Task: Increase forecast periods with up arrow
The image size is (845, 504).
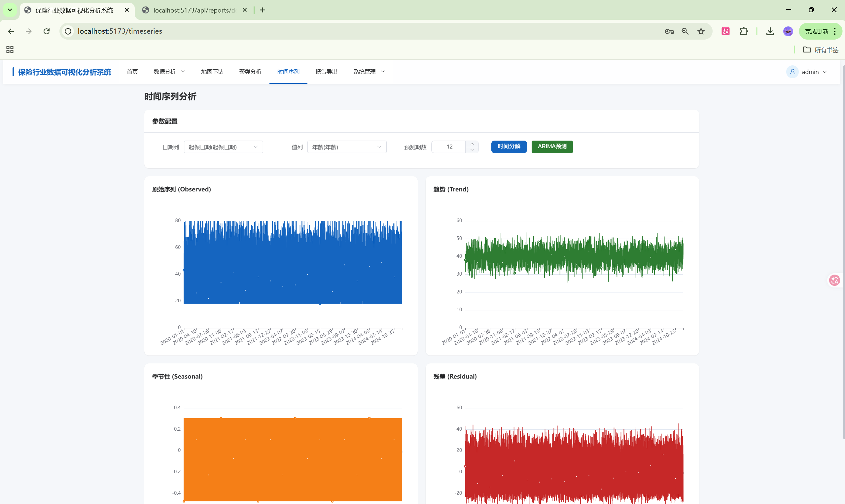Action: click(x=472, y=144)
